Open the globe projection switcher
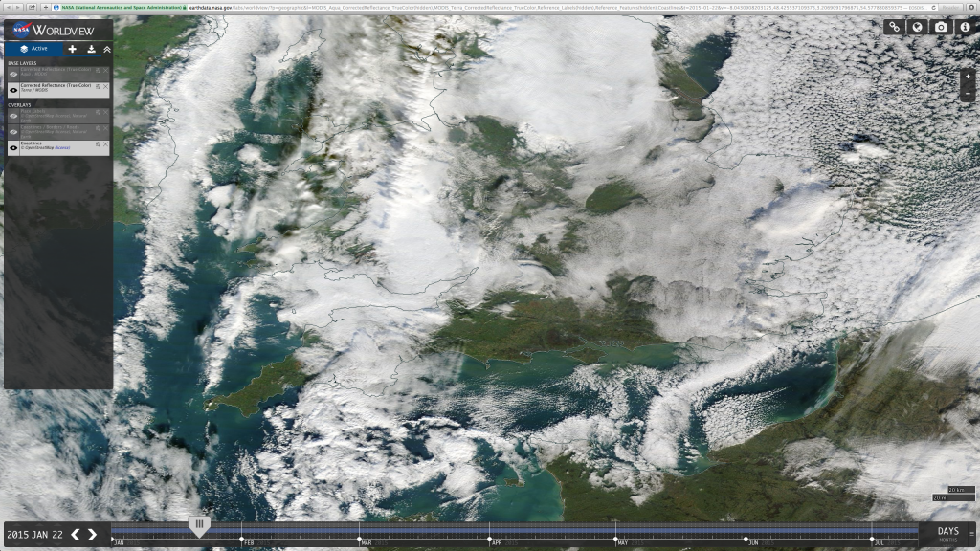This screenshot has width=980, height=551. point(917,27)
